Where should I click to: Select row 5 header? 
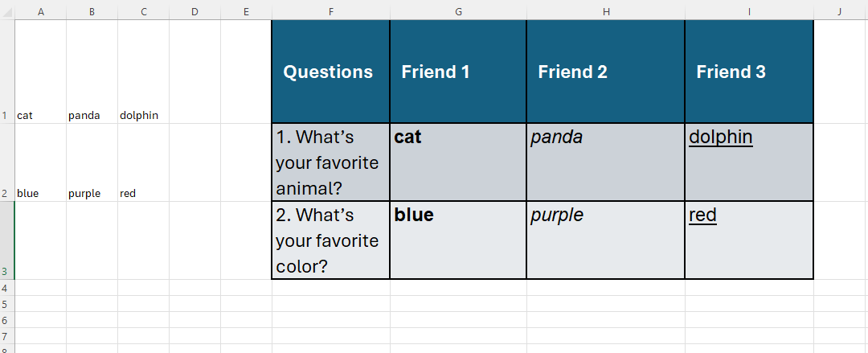(7, 304)
